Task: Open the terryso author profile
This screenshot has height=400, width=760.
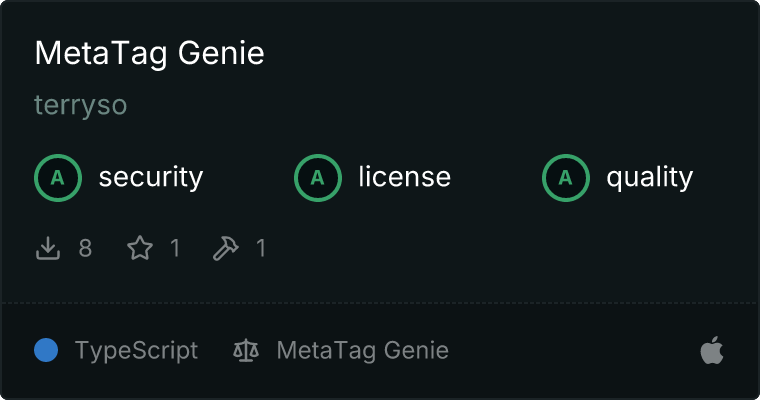Action: click(81, 105)
